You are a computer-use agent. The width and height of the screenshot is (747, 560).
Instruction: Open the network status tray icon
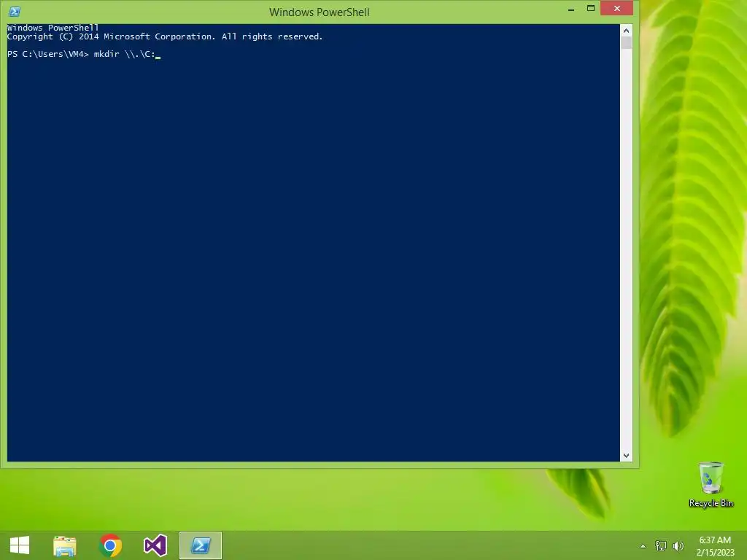pos(661,545)
